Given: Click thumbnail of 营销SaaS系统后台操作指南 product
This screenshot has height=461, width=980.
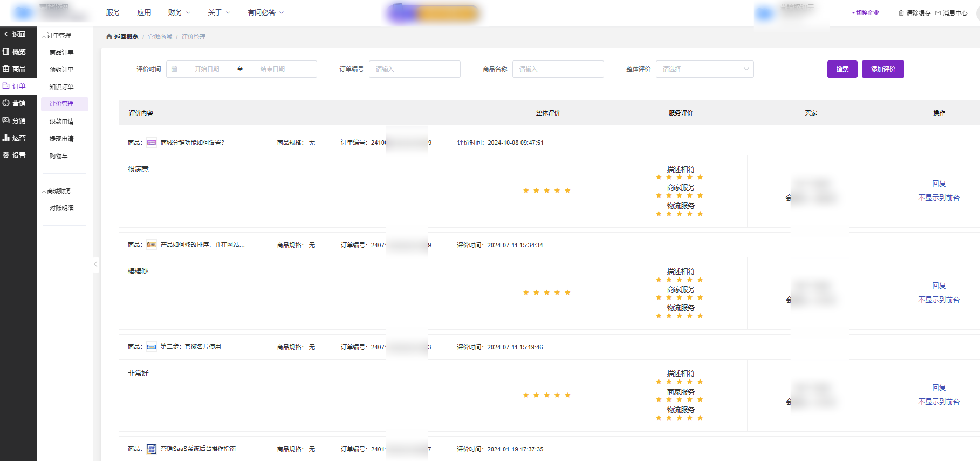Looking at the screenshot, I should coord(152,449).
